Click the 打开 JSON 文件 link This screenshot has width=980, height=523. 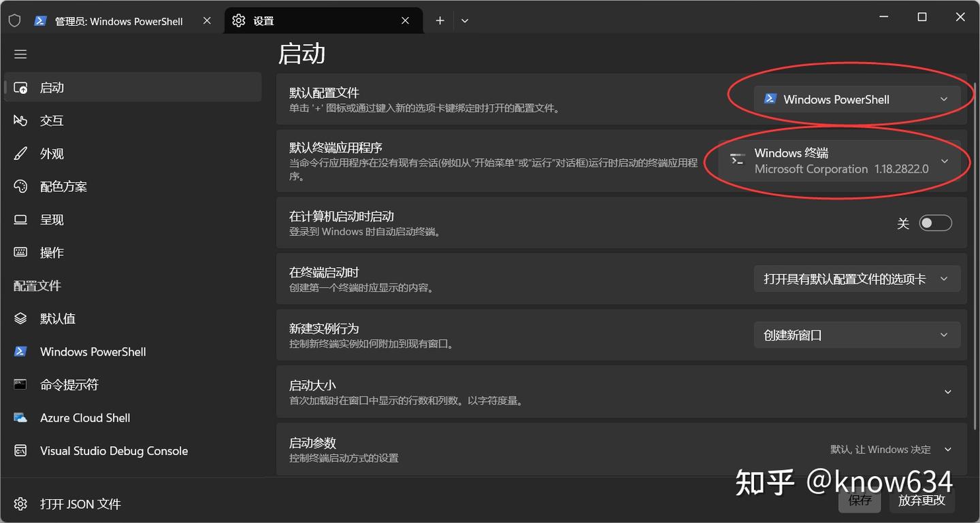(80, 504)
